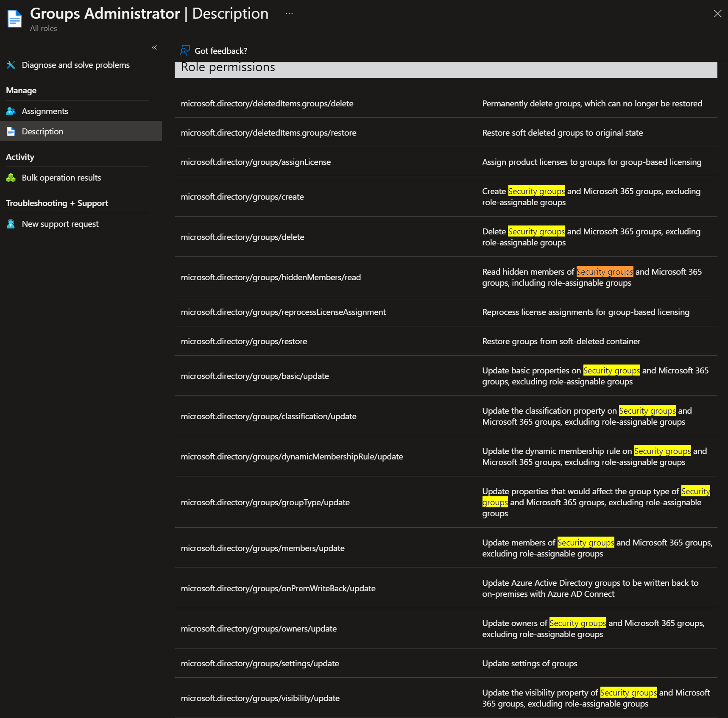The height and width of the screenshot is (718, 728).
Task: Open the ellipsis menu beside the title
Action: pyautogui.click(x=289, y=13)
